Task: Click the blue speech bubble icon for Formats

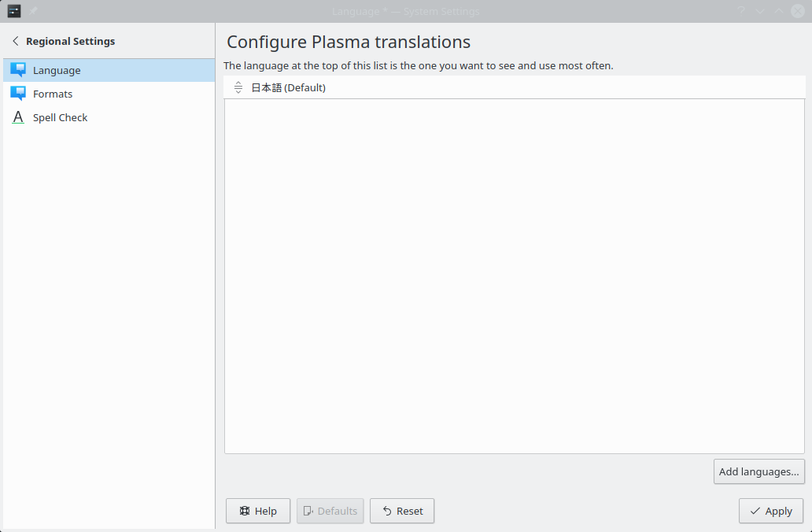Action: (x=18, y=94)
